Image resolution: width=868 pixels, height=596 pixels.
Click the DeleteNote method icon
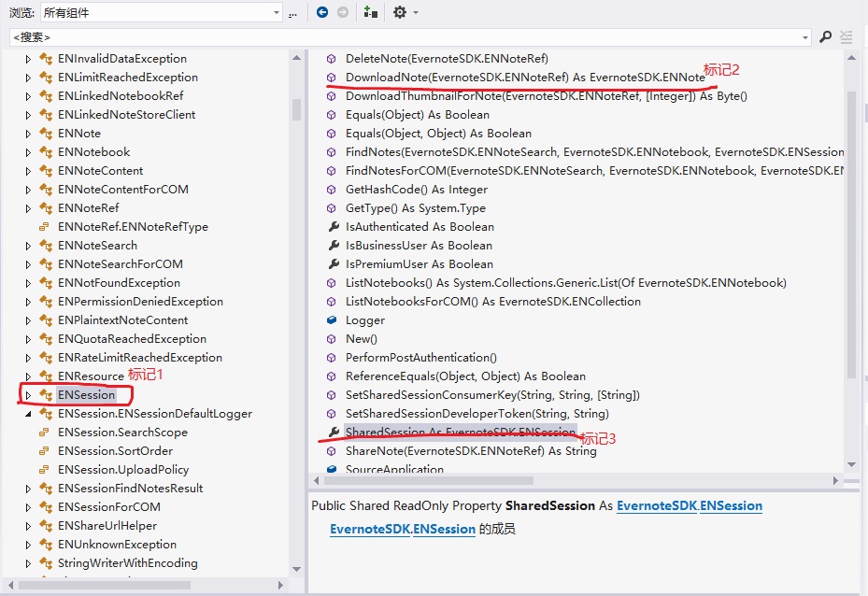(x=331, y=59)
